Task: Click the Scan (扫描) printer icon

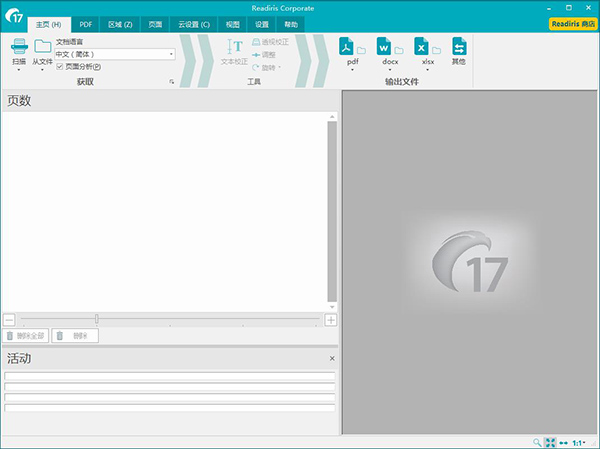Action: click(19, 46)
